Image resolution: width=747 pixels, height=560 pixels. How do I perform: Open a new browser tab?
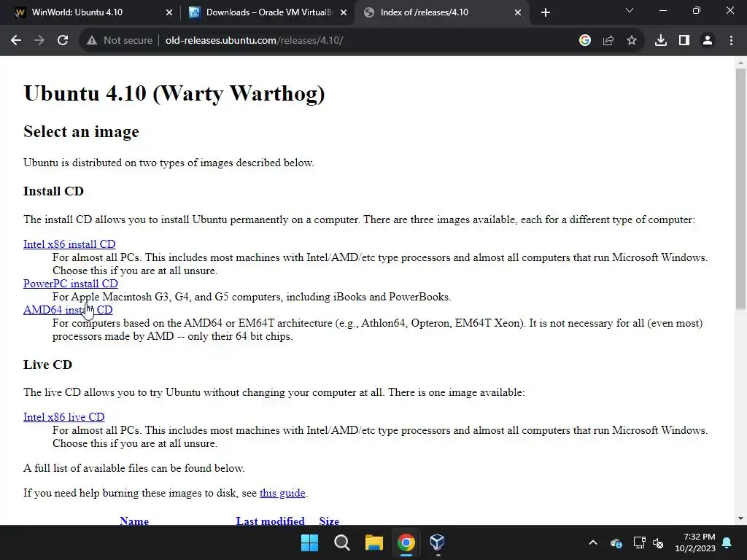click(x=546, y=12)
